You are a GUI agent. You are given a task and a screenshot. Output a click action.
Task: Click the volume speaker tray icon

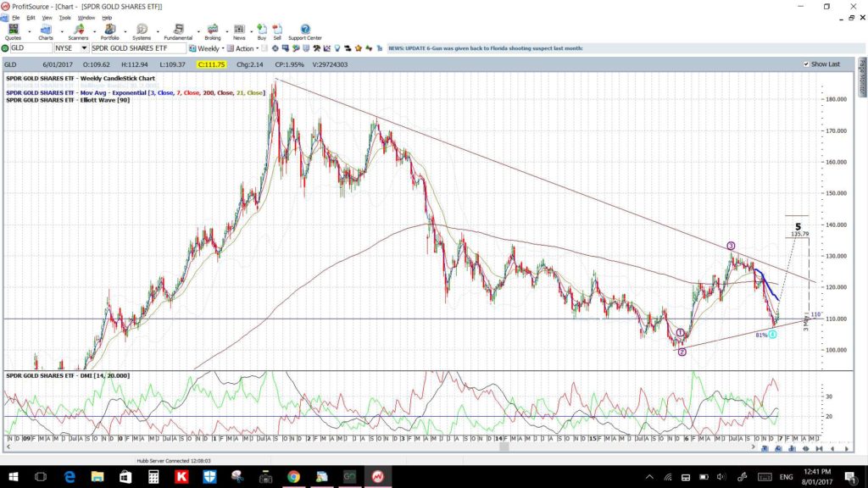[721, 477]
